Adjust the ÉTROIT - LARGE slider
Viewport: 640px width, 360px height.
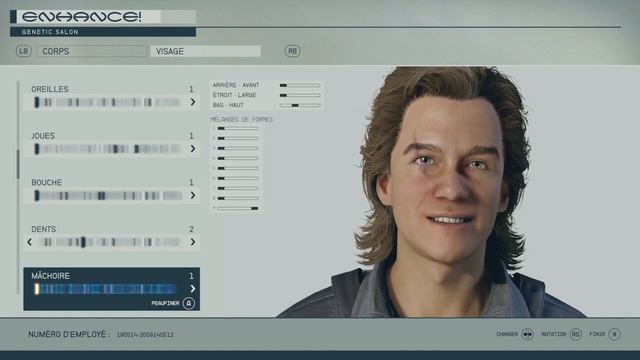coord(300,95)
